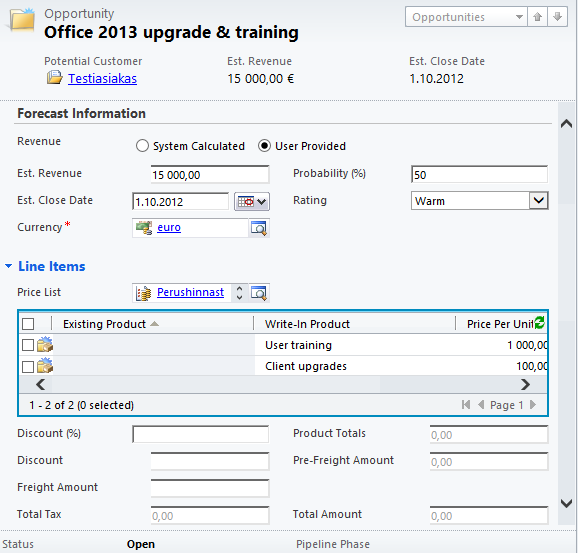Click the Discount (%) input field

tap(201, 434)
